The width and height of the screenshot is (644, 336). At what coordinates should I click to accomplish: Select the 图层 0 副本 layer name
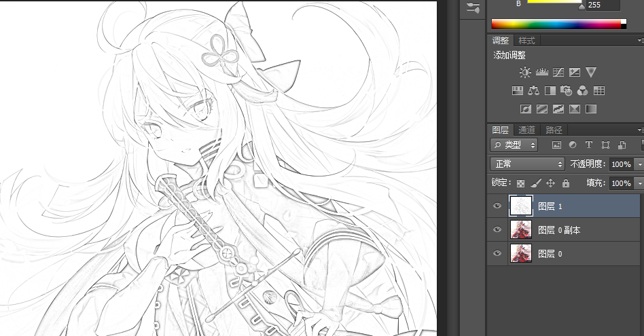tap(559, 230)
